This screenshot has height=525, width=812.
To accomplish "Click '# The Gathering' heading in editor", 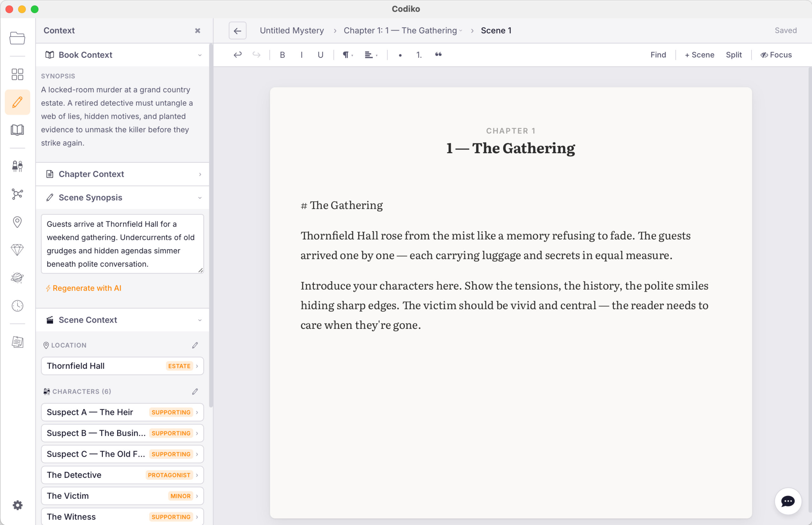I will tap(341, 205).
